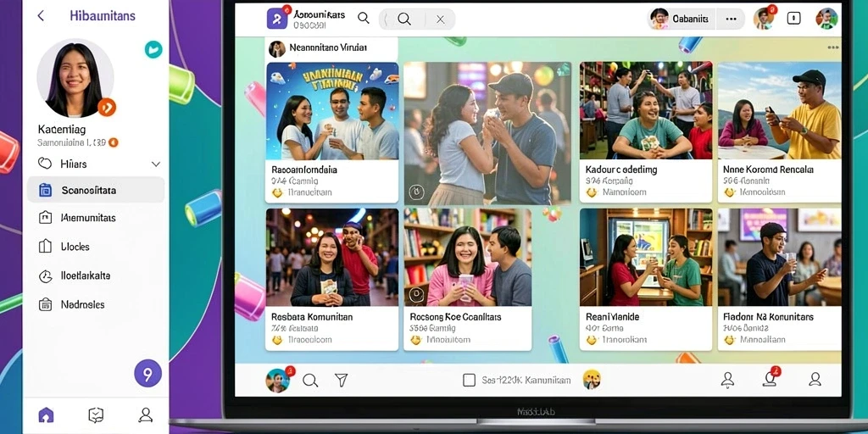Click emoji icon on Kadour c edeliing card
Screen dimensions: 868x434
(591, 192)
